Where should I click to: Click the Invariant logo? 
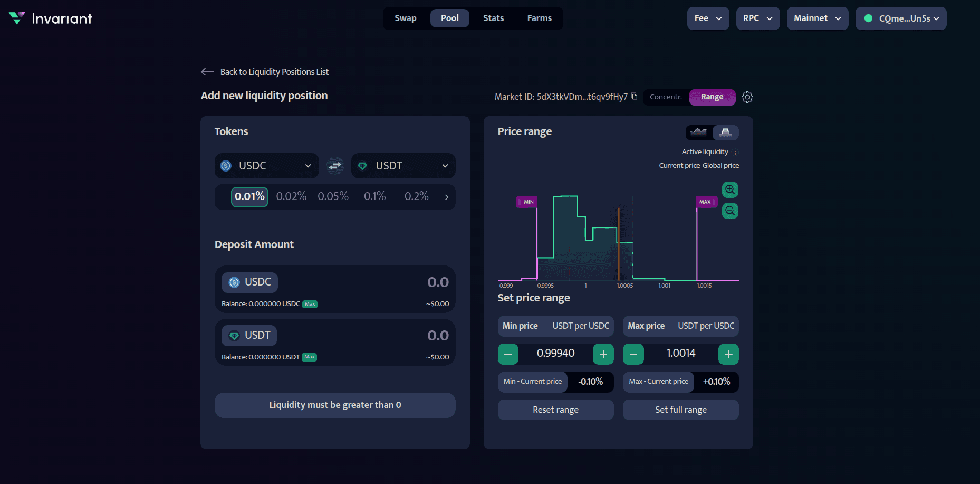tap(51, 18)
